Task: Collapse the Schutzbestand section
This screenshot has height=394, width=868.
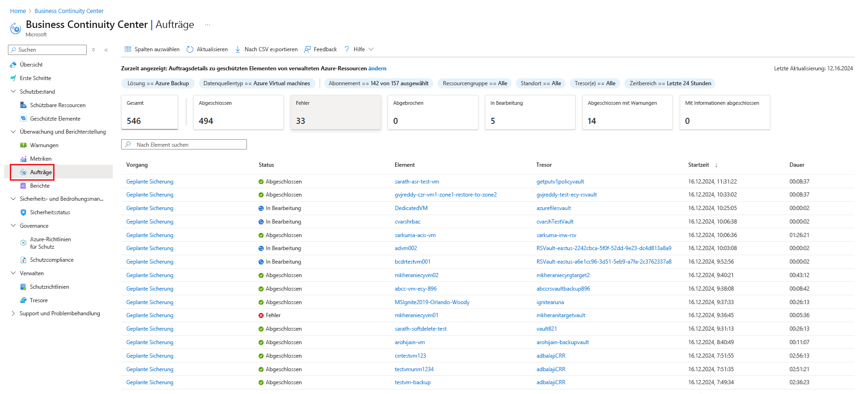Action: [13, 92]
